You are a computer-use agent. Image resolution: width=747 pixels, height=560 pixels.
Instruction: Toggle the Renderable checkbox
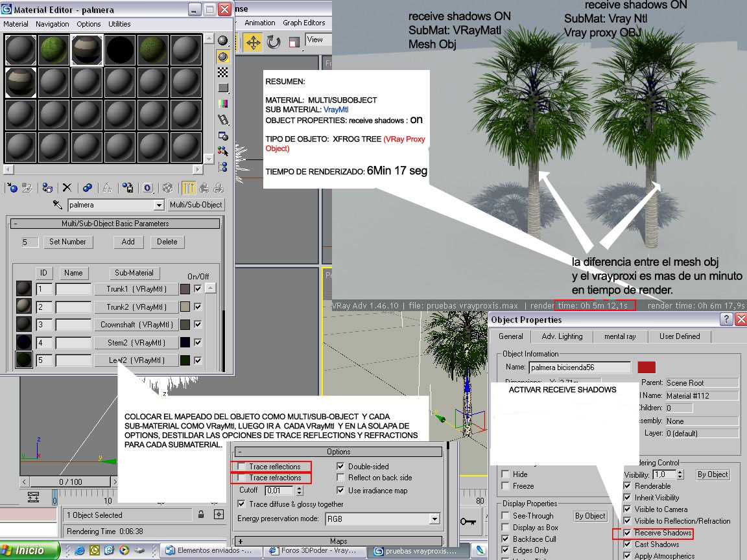[627, 485]
